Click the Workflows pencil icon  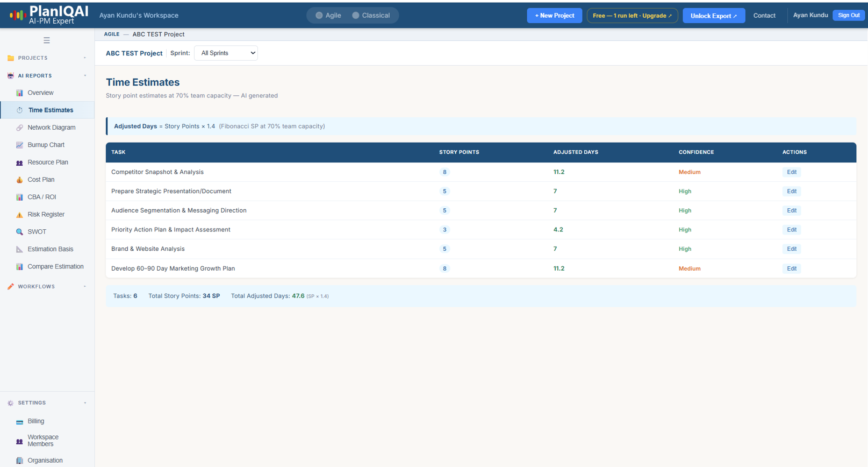click(11, 287)
